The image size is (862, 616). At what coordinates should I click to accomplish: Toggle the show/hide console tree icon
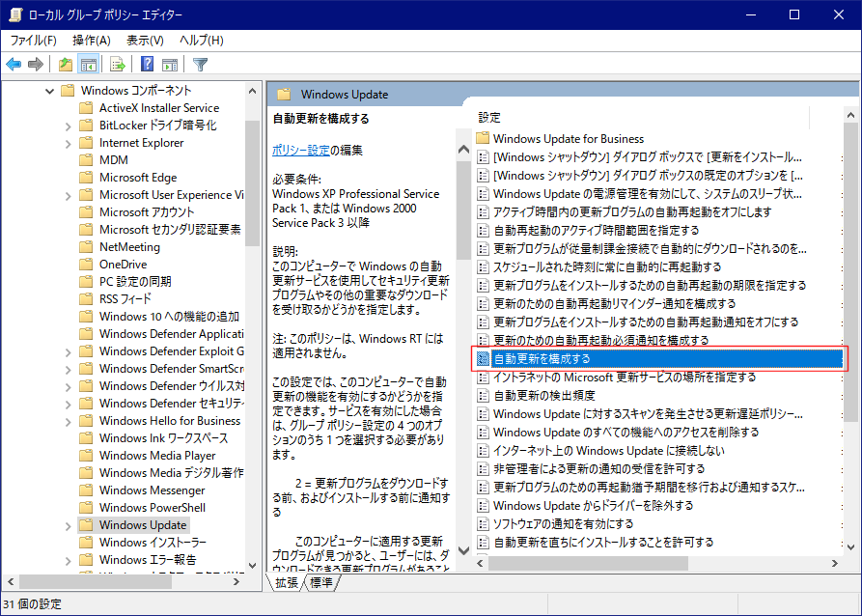pyautogui.click(x=89, y=65)
